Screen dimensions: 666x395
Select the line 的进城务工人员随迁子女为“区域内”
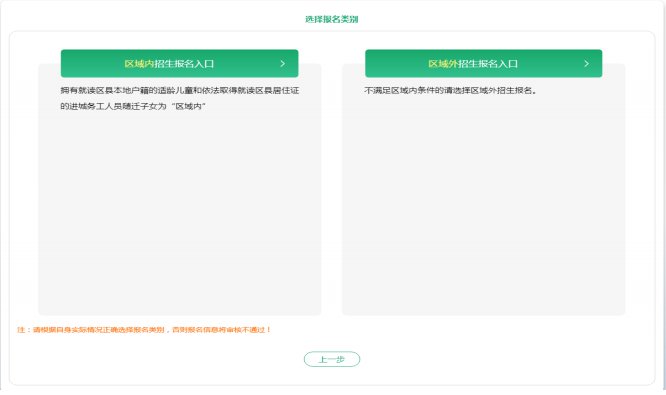pos(133,106)
